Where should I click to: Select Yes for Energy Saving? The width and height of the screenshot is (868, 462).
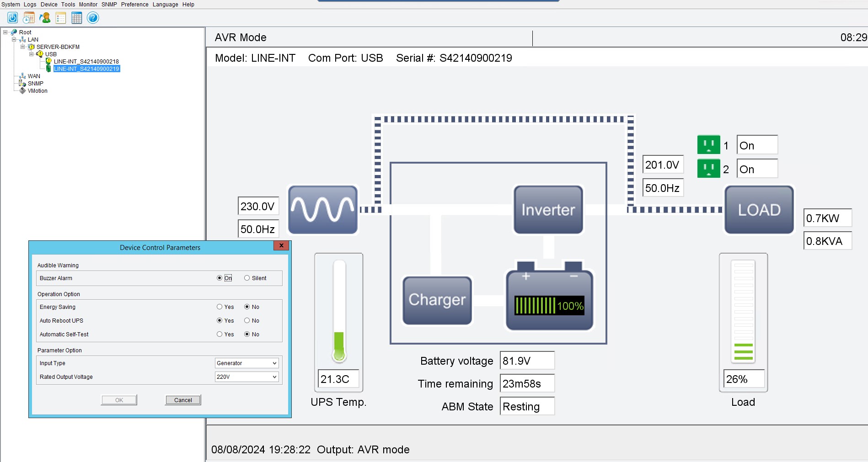click(220, 307)
